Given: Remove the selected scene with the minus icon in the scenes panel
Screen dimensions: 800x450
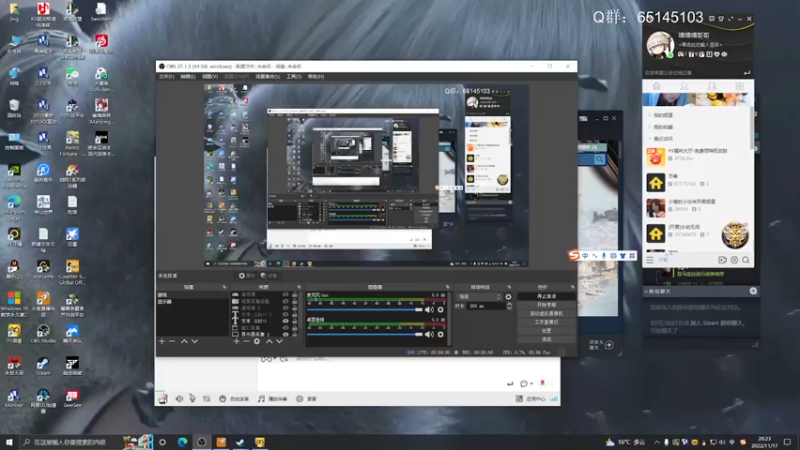Looking at the screenshot, I should point(172,341).
